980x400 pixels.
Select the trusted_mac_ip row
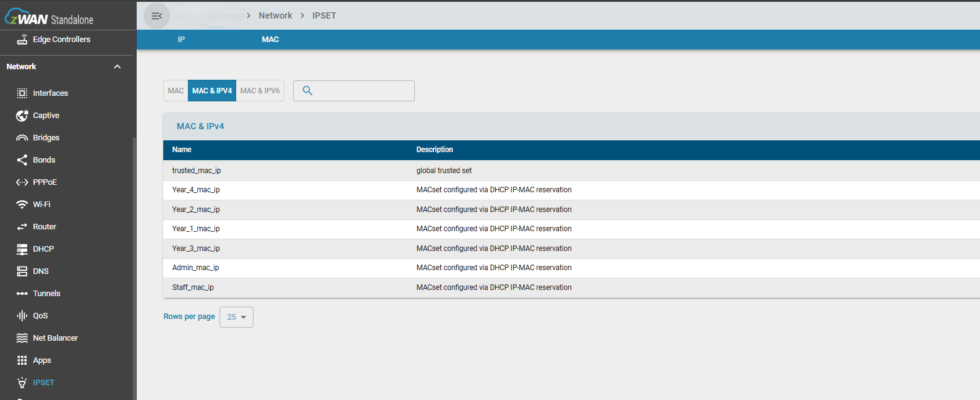[571, 171]
